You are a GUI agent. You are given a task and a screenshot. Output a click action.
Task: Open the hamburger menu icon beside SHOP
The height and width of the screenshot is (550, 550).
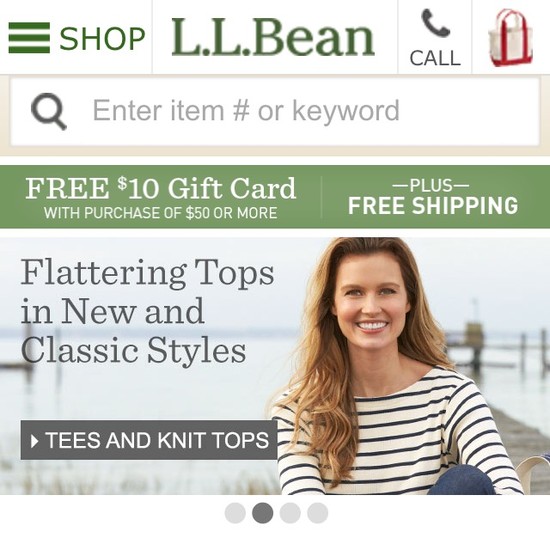tap(29, 38)
